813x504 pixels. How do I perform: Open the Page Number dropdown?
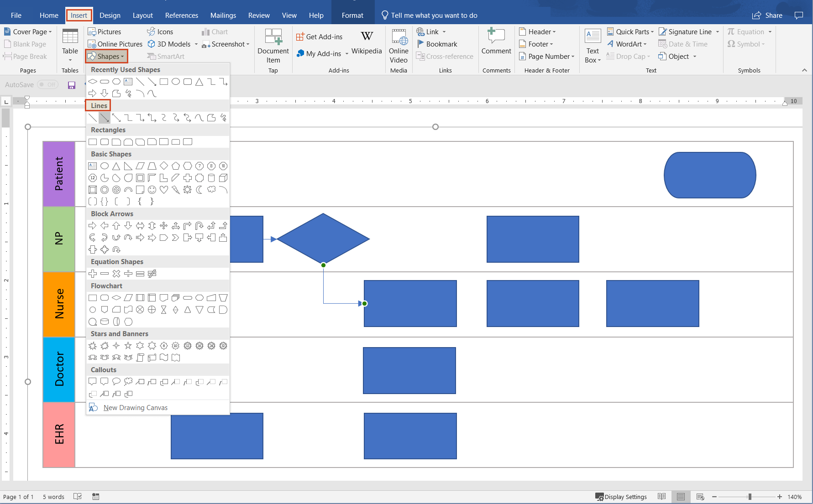(x=547, y=57)
